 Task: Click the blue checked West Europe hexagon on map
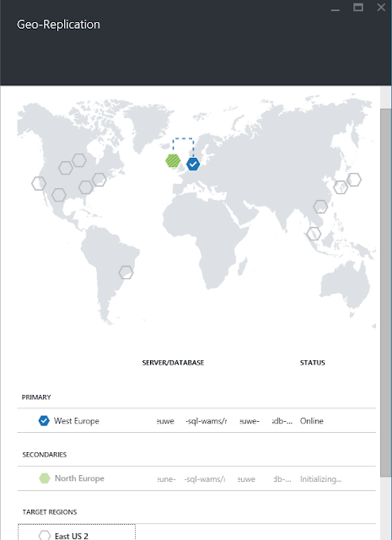pos(193,165)
